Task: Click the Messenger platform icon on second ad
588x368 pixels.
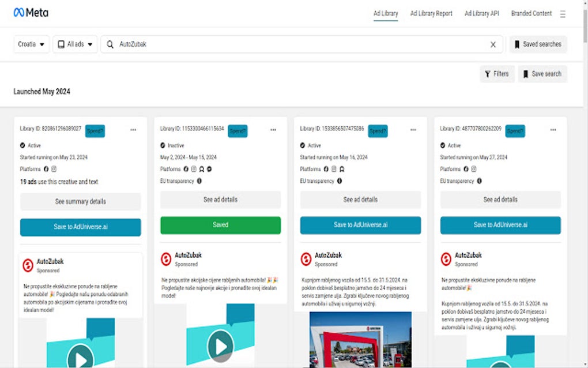Action: (x=210, y=169)
